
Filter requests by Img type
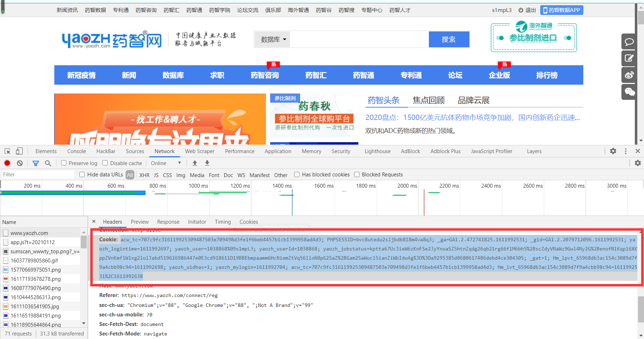pos(181,175)
